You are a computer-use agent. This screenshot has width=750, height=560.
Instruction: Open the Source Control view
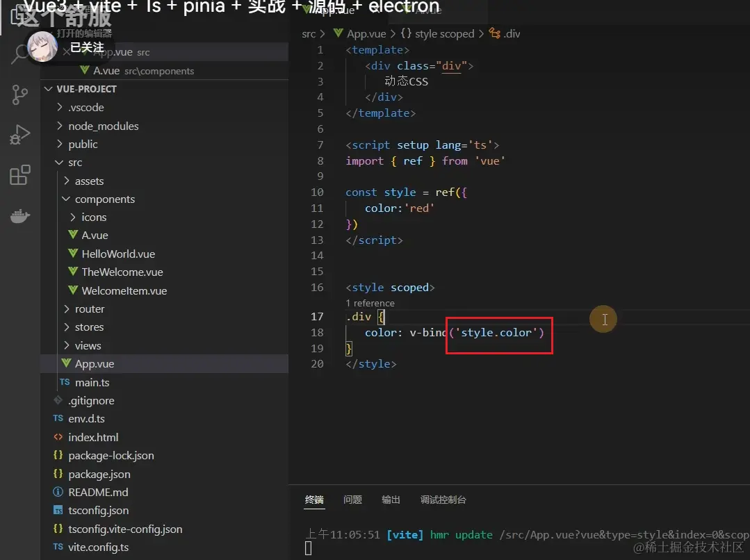[x=19, y=94]
